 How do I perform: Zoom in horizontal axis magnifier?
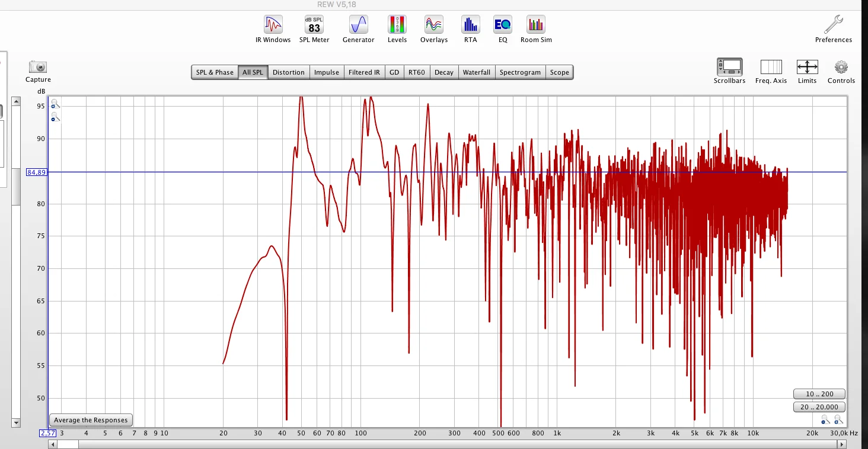[838, 419]
